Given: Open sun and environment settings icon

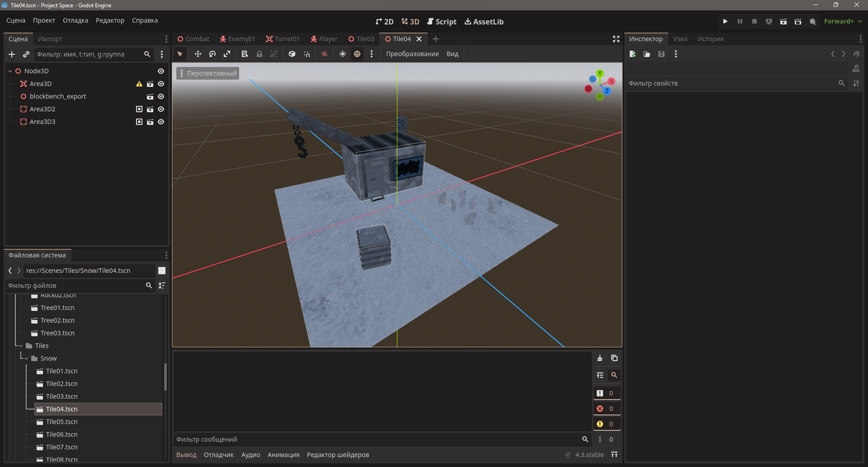Looking at the screenshot, I should coord(372,54).
